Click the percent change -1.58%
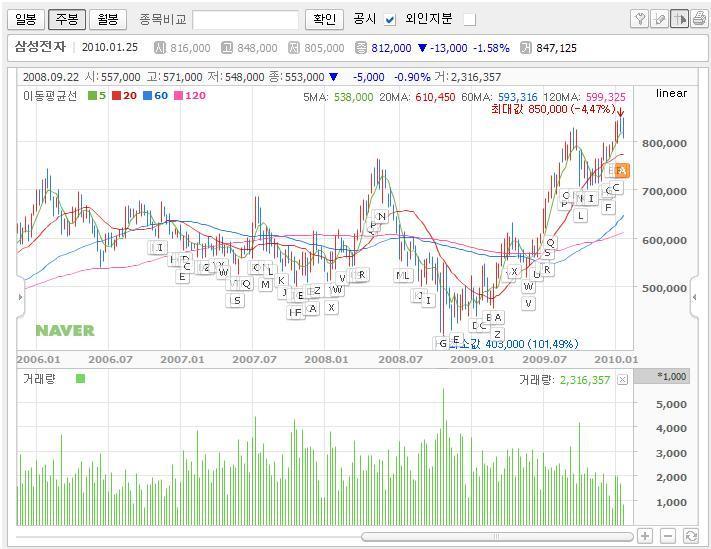The image size is (711, 549). 492,48
